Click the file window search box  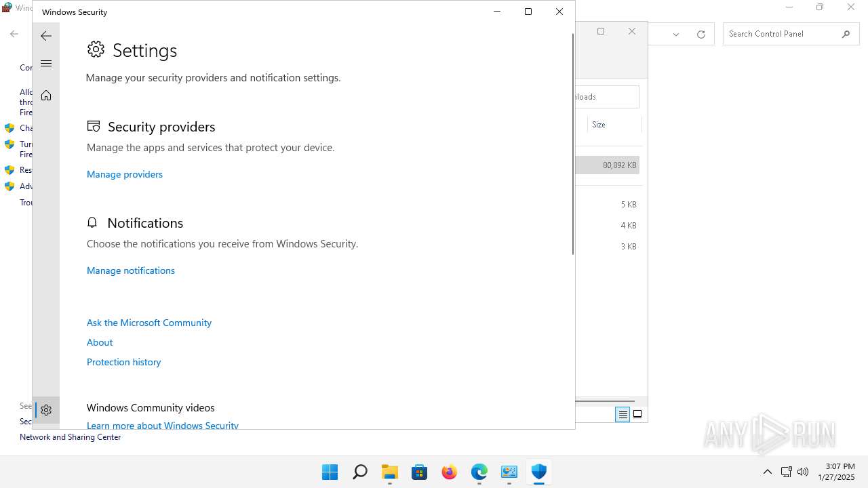point(607,97)
